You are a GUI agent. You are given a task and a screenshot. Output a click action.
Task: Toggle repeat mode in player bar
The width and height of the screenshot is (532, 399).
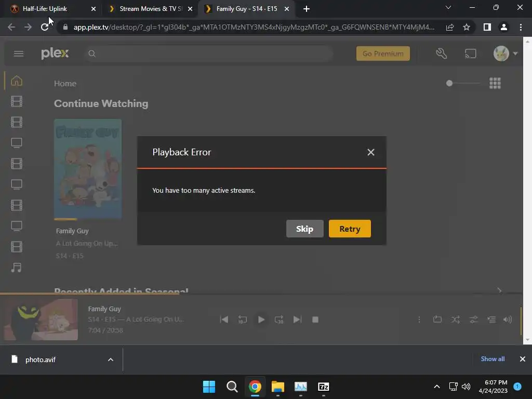coord(437,320)
